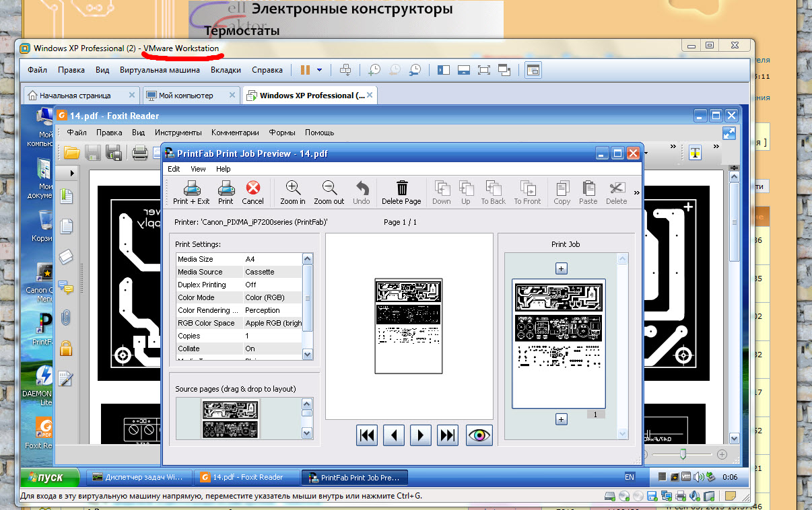Viewport: 812px width, 510px height.
Task: Zoom in on the print preview
Action: (293, 192)
